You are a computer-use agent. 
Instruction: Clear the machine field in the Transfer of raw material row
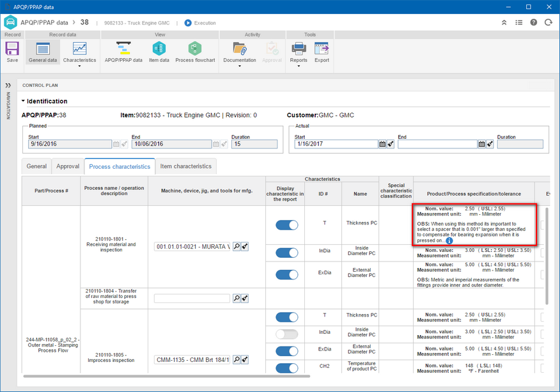245,299
